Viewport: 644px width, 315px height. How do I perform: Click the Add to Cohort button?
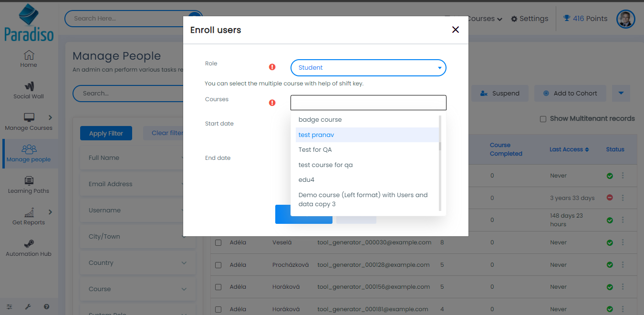click(570, 94)
